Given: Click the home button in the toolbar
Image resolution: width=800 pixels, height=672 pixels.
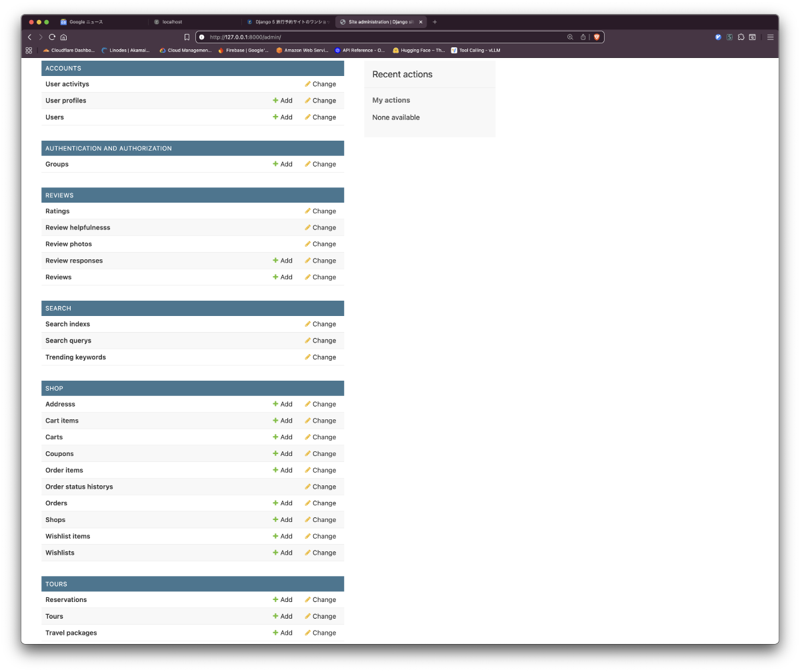Looking at the screenshot, I should tap(63, 37).
